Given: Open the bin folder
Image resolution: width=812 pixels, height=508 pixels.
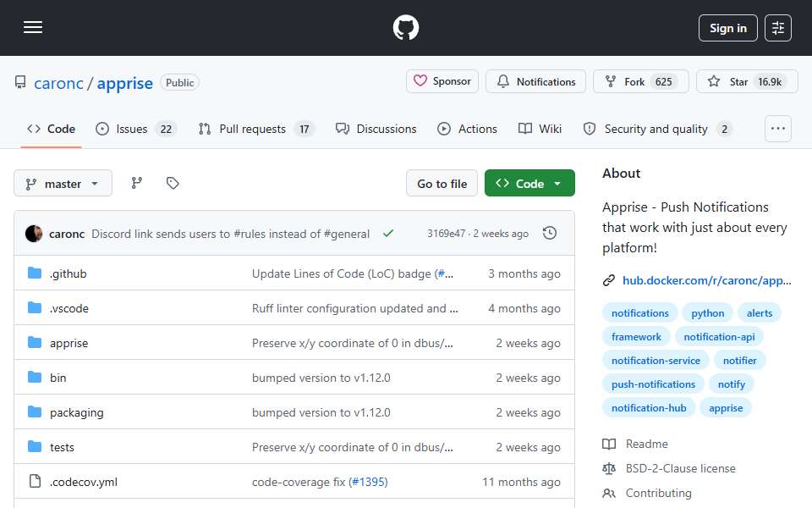Looking at the screenshot, I should tap(58, 378).
